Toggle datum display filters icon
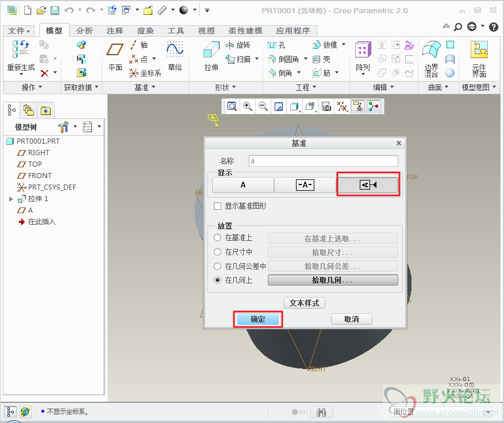This screenshot has height=423, width=504. tap(342, 106)
